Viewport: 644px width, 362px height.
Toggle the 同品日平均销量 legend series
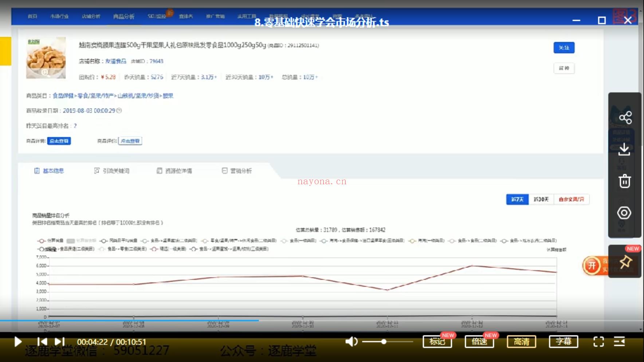click(119, 241)
